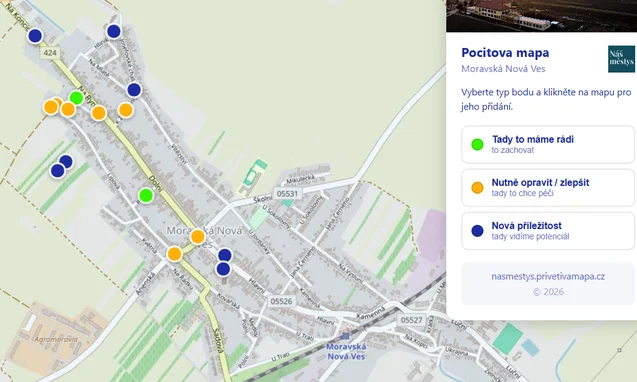Click blue marker beside road 424 sign

[x=35, y=35]
